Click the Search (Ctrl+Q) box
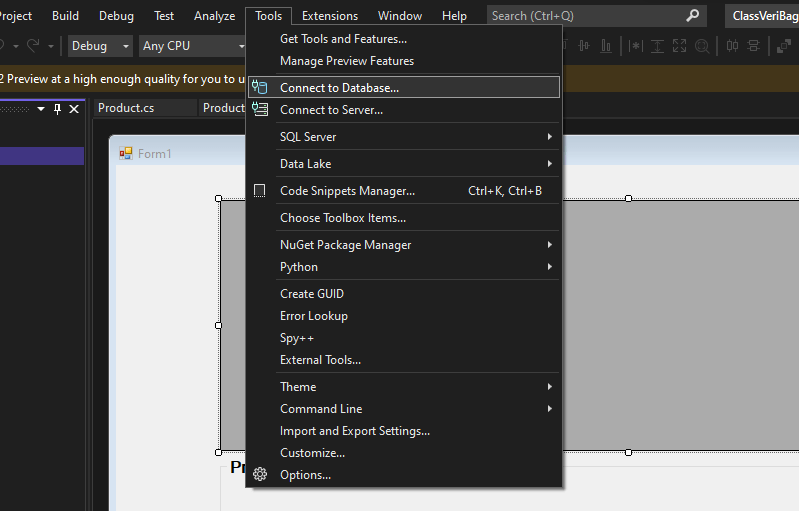This screenshot has height=511, width=799. [x=597, y=16]
